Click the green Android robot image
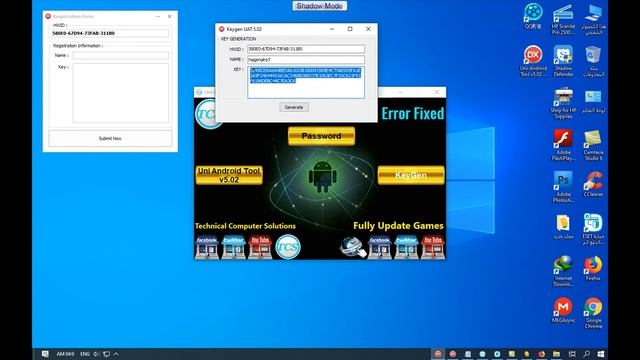This screenshot has width=640, height=360. [322, 176]
